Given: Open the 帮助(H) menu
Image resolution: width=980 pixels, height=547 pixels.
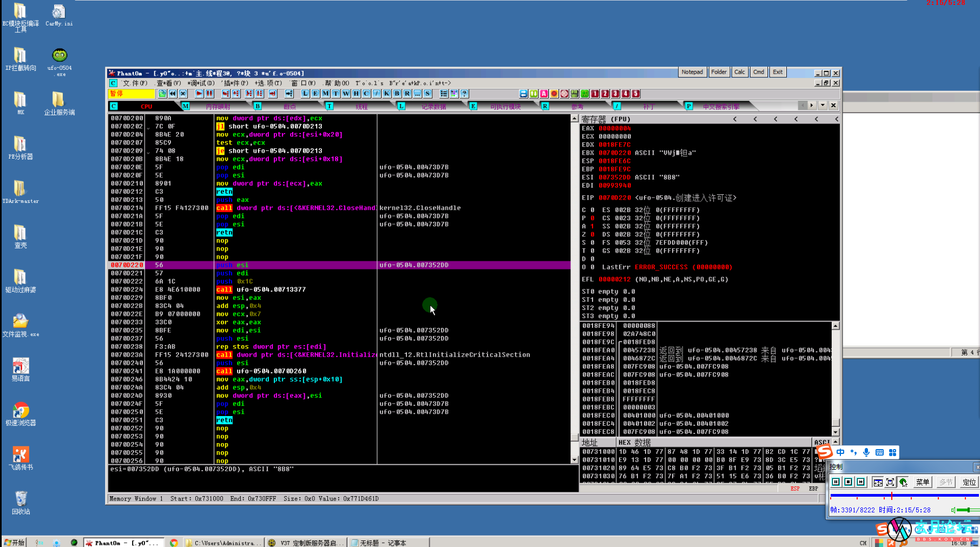Looking at the screenshot, I should pyautogui.click(x=337, y=83).
